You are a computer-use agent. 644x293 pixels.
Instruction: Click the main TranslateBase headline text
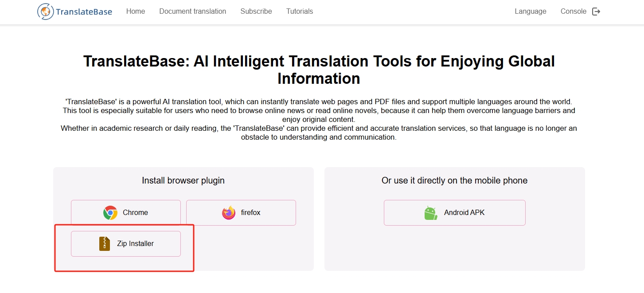pyautogui.click(x=319, y=70)
